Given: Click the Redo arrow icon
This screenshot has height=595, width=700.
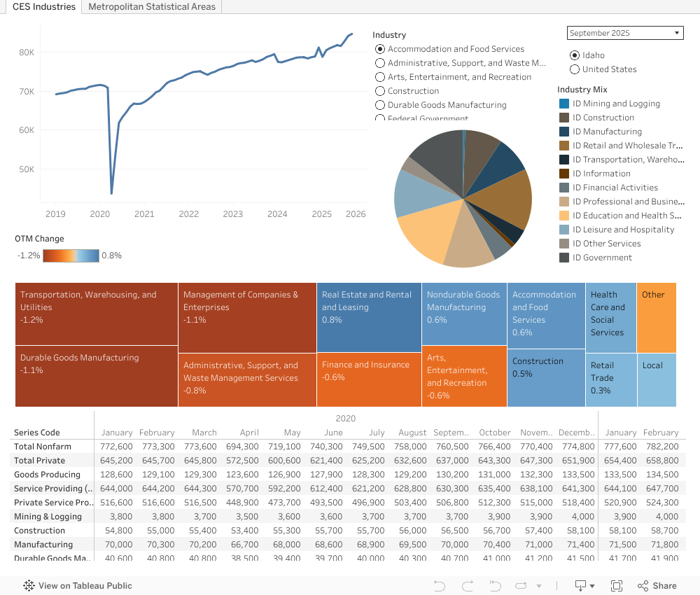Looking at the screenshot, I should (x=468, y=586).
